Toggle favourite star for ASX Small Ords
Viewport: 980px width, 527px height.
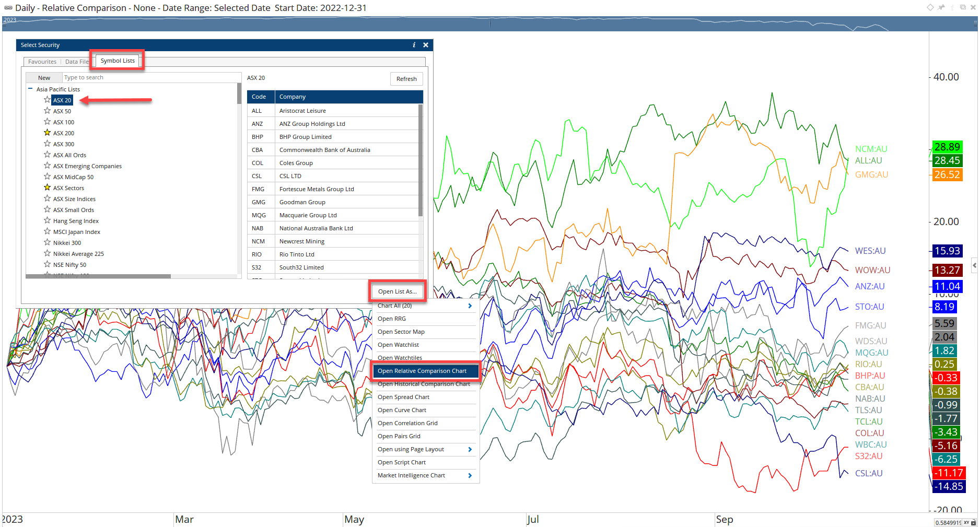click(x=47, y=209)
